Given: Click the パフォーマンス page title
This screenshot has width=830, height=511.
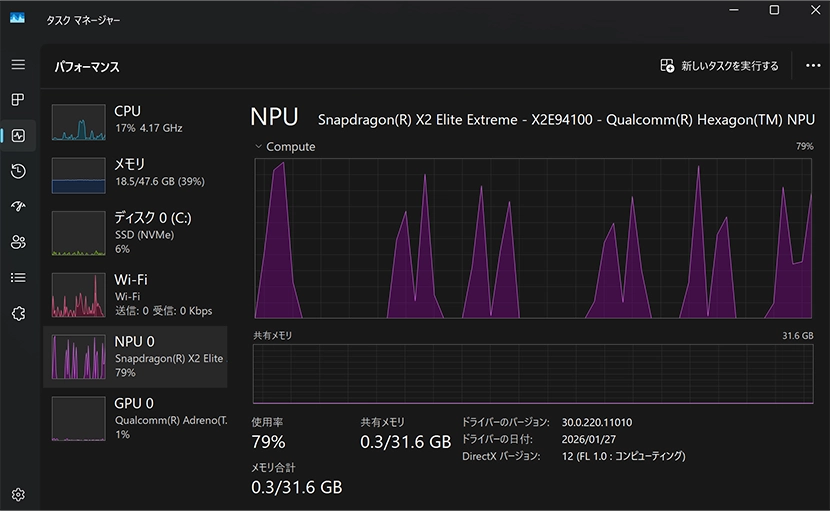Looking at the screenshot, I should [x=87, y=67].
